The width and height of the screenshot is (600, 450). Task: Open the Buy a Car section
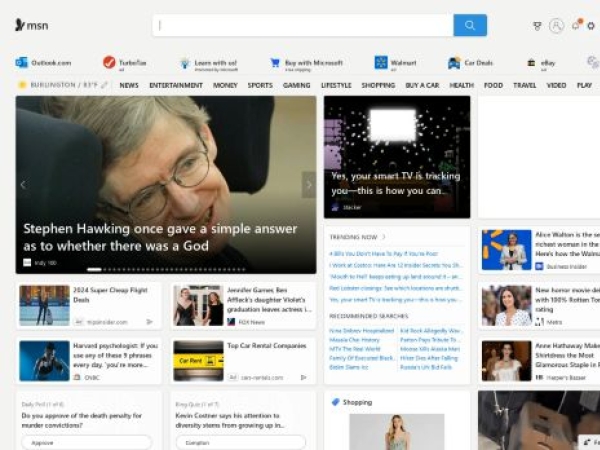click(x=422, y=85)
